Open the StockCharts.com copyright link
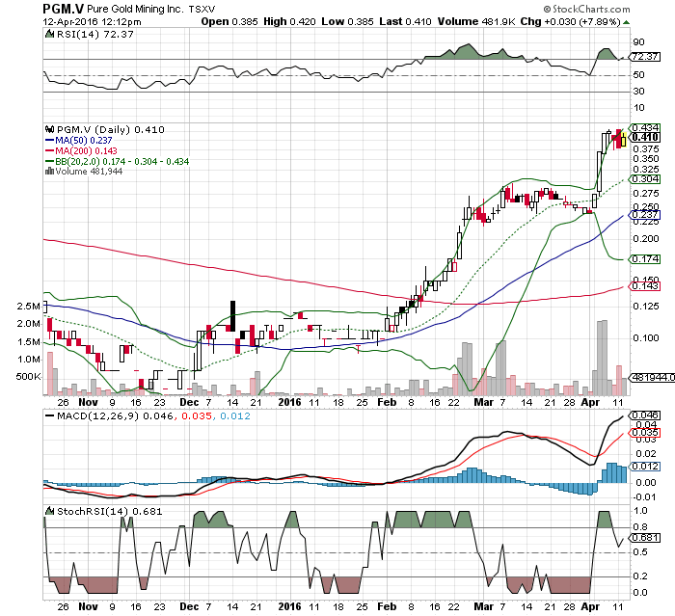 pos(586,9)
